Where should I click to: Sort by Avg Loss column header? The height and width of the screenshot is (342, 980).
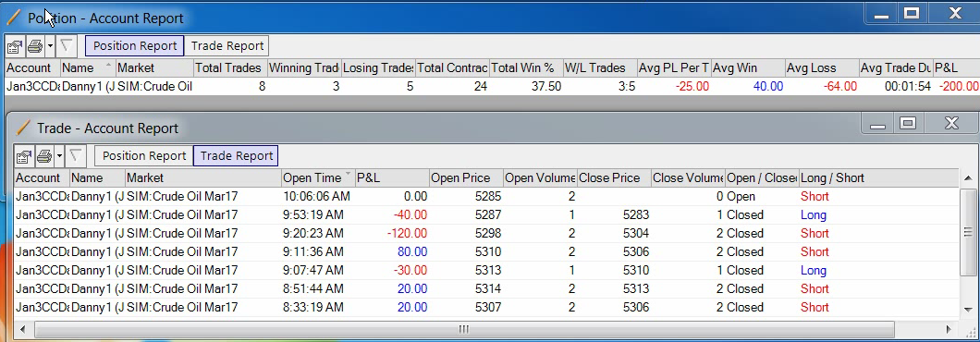(x=821, y=67)
